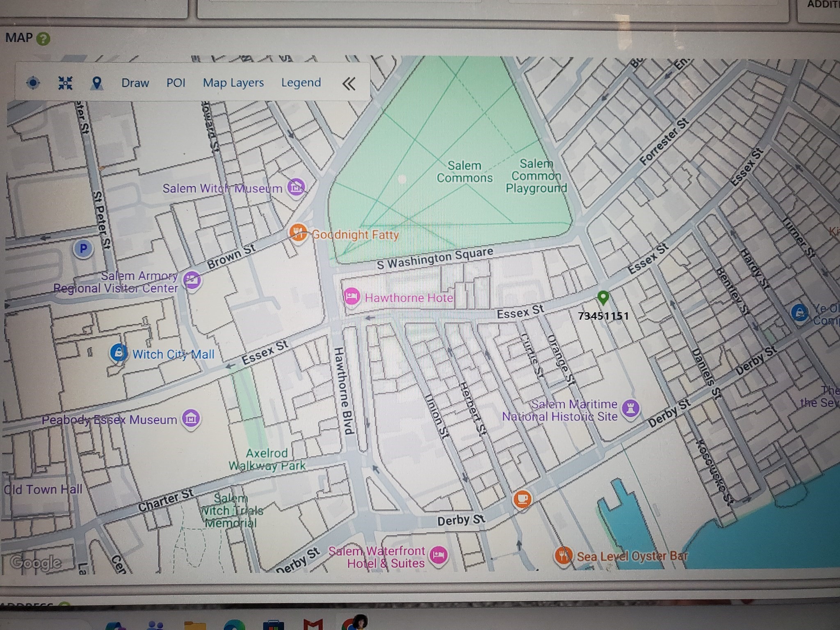Click Salem Maritime National Historic Site icon
This screenshot has width=840, height=630.
(x=631, y=408)
